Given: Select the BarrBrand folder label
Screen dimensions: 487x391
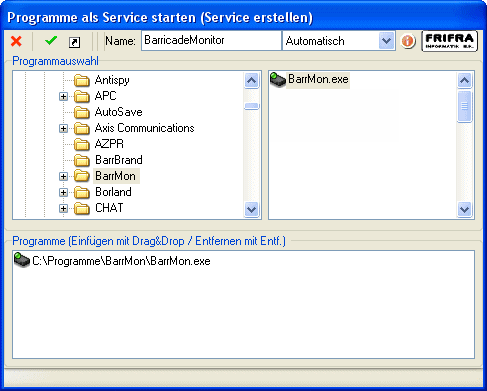Looking at the screenshot, I should (119, 160).
